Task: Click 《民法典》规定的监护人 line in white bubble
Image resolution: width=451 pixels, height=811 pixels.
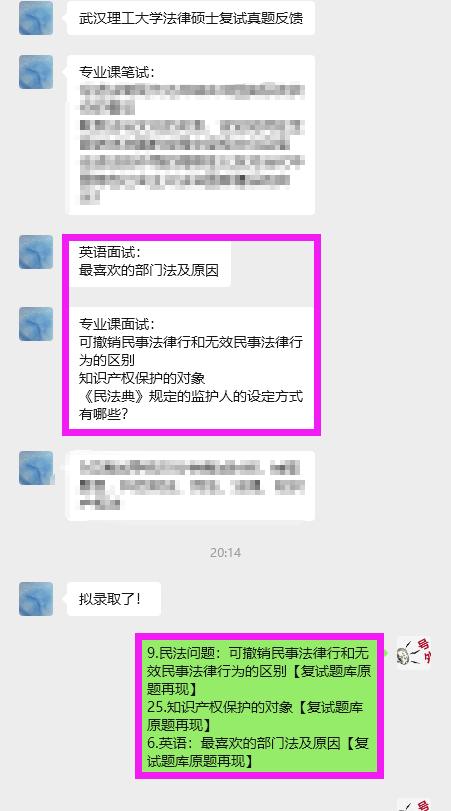Action: pyautogui.click(x=191, y=396)
